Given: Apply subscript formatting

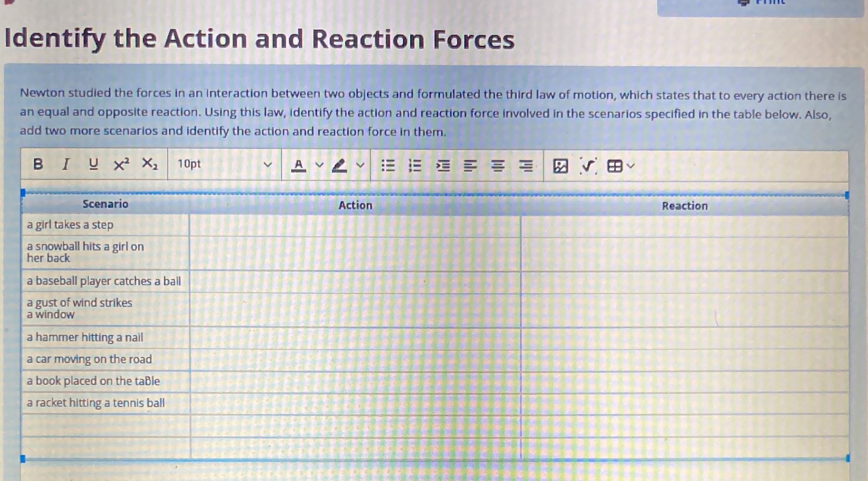Looking at the screenshot, I should pos(150,164).
